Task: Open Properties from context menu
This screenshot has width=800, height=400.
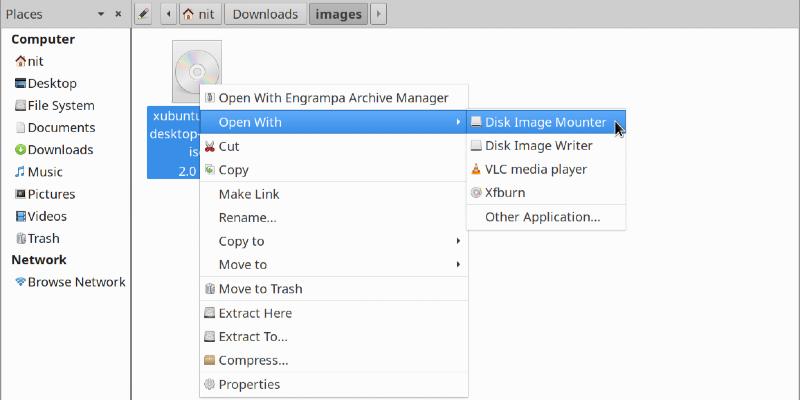Action: point(249,385)
